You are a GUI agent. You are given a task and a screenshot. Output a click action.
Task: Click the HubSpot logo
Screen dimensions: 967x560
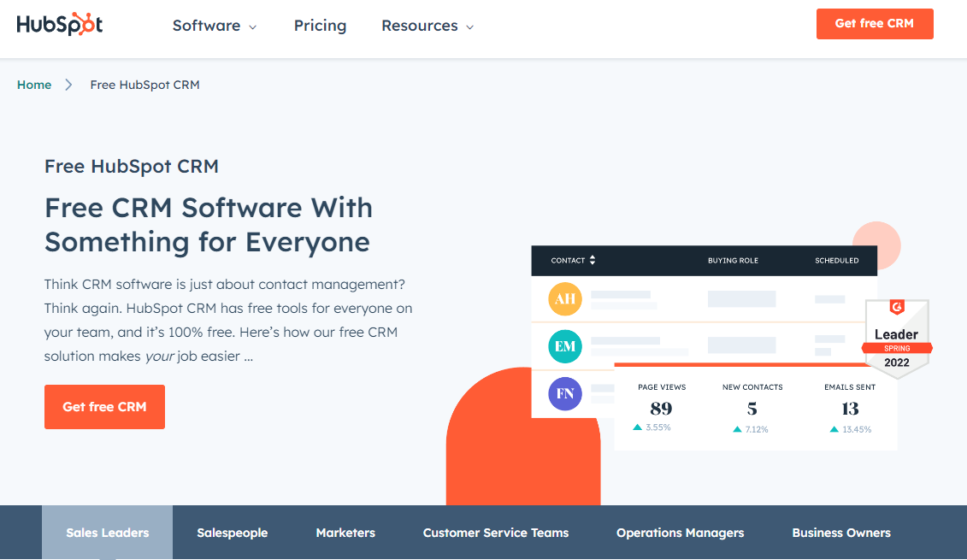coord(59,24)
